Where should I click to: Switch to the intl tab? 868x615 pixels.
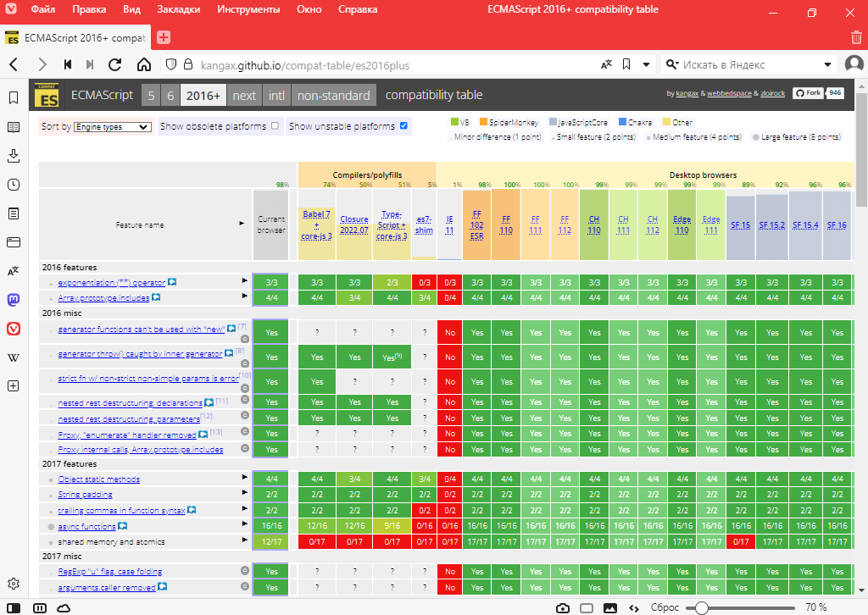point(276,96)
